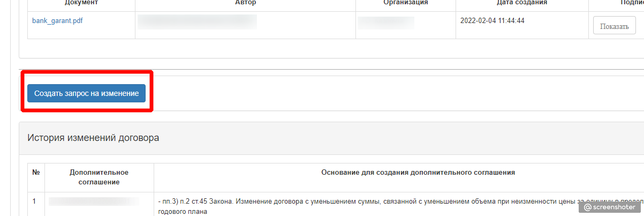This screenshot has width=644, height=216.
Task: Open history row number 1 link
Action: [34, 202]
